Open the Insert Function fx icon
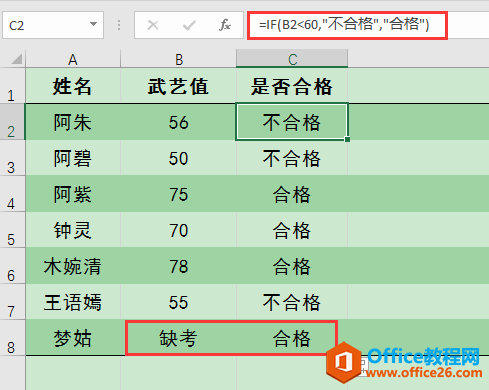The height and width of the screenshot is (390, 489). [225, 25]
